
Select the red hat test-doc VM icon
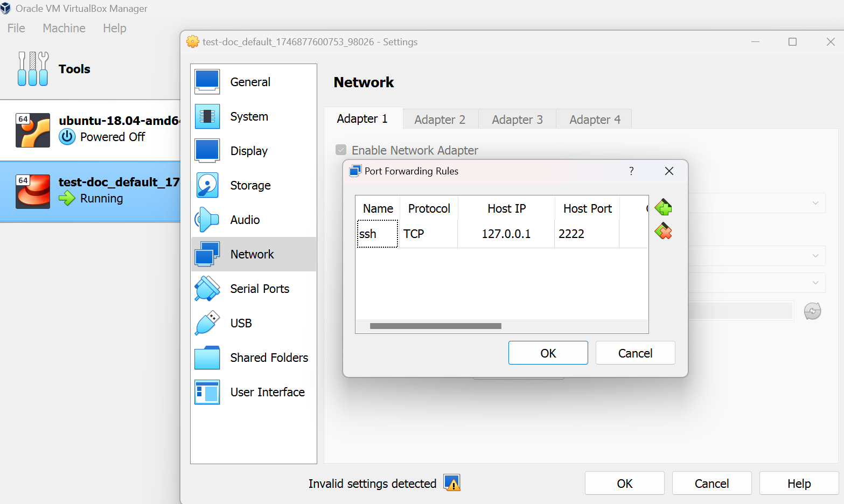pos(33,192)
